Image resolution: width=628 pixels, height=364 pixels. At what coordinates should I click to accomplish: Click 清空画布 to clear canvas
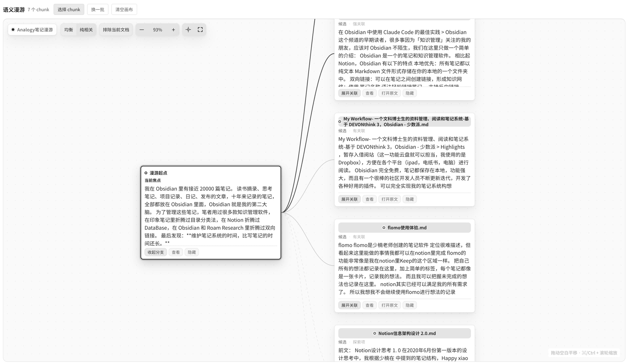(124, 9)
